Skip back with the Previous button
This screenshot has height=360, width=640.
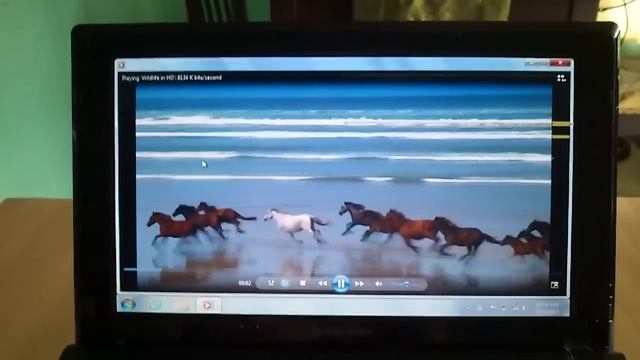[x=322, y=283]
